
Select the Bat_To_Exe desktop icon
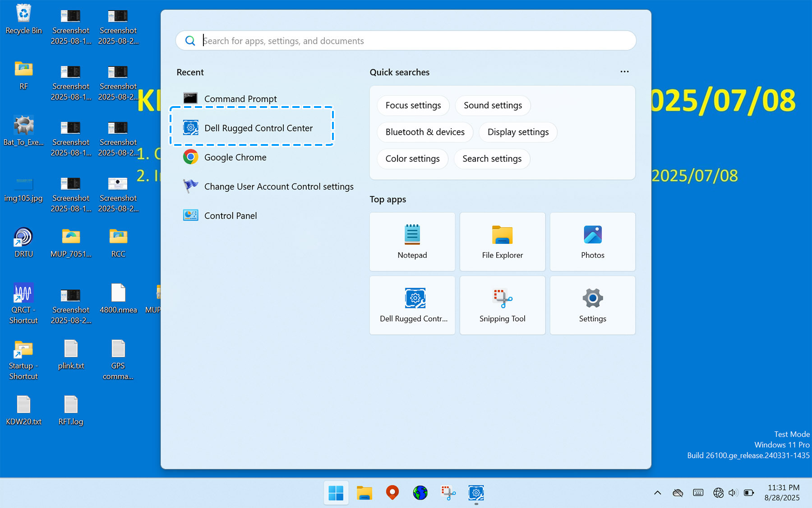click(x=23, y=131)
